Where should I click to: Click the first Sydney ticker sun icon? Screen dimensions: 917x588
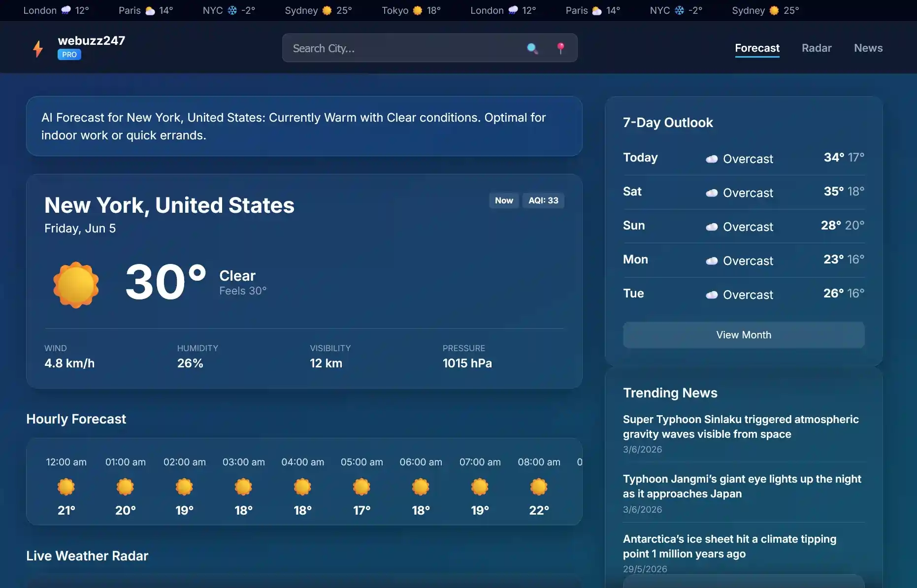coord(327,10)
